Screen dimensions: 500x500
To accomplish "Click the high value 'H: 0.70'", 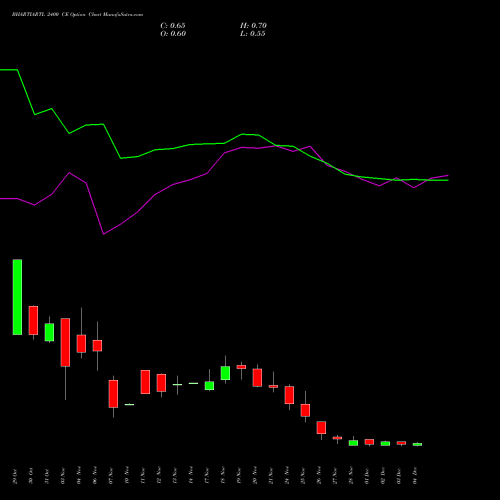I will (253, 26).
